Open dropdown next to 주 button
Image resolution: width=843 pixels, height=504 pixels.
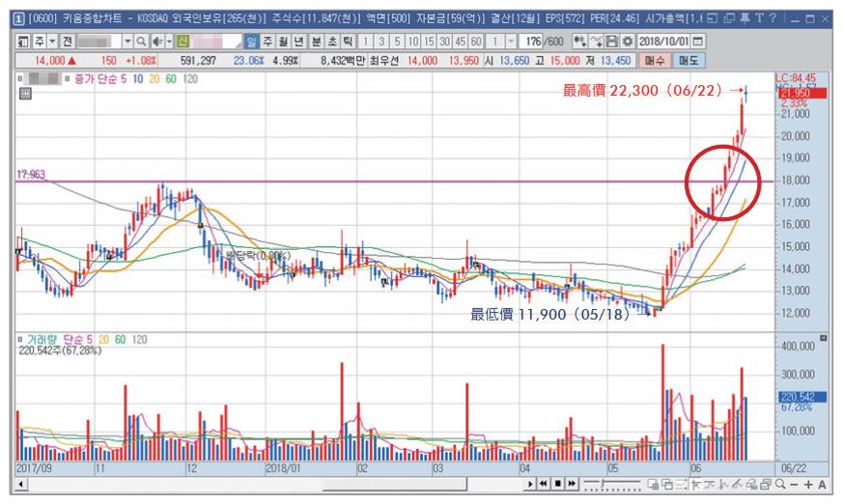click(52, 42)
